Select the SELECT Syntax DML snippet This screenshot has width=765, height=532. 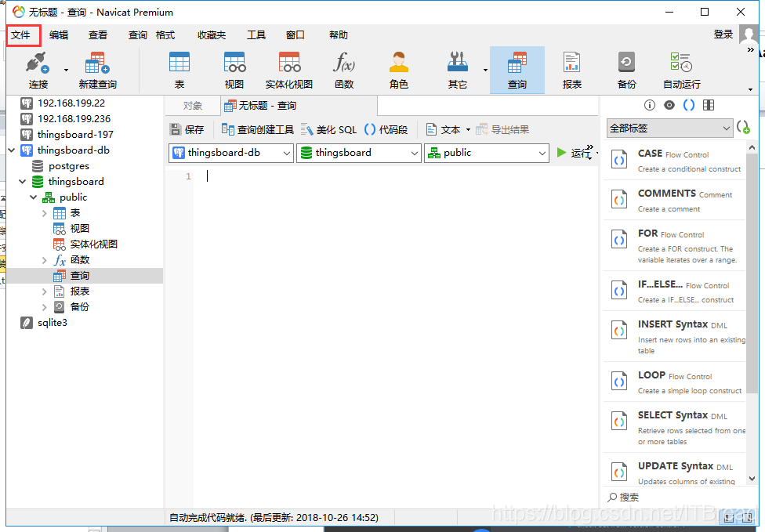point(675,427)
